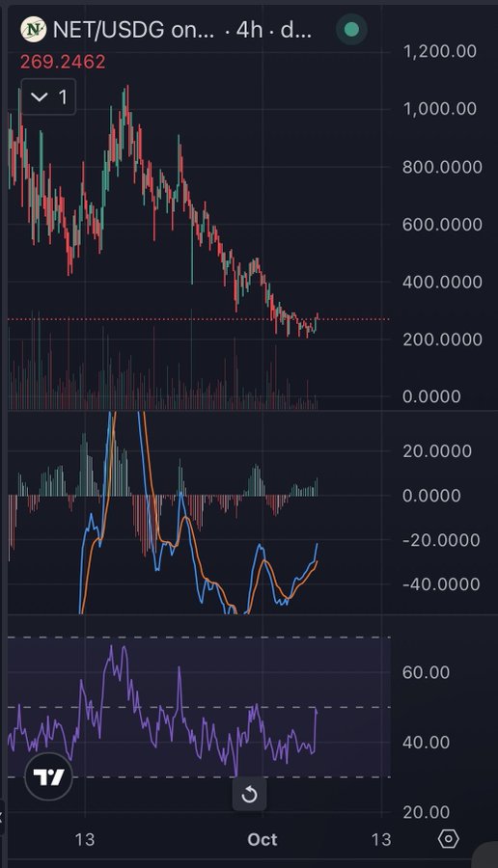Click the 1,000.00 price axis label
The width and height of the screenshot is (498, 868).
click(x=440, y=108)
